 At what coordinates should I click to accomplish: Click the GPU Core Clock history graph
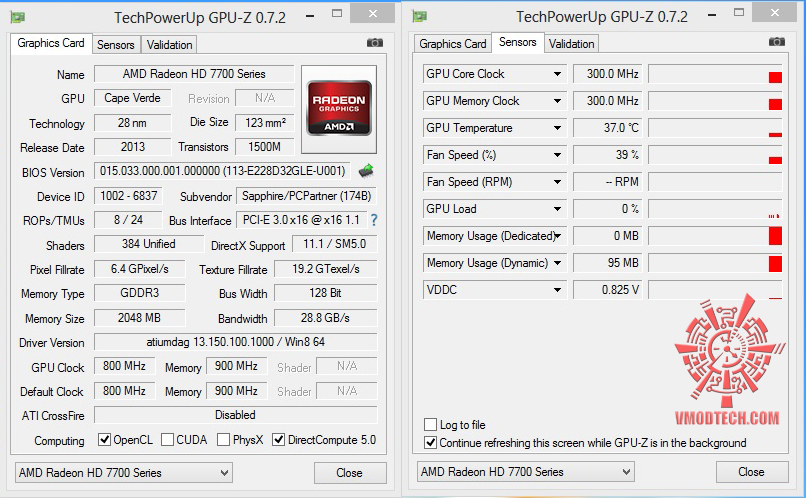point(716,74)
